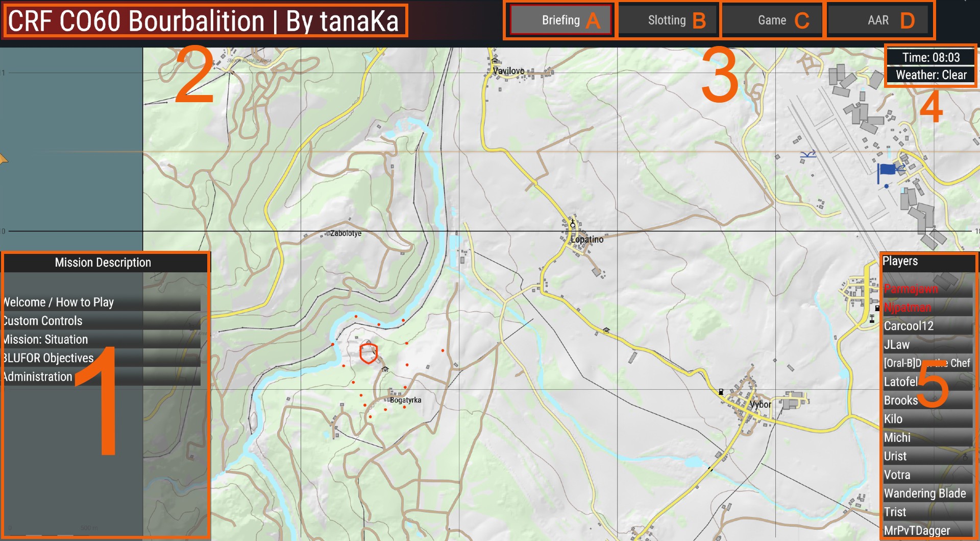Viewport: 980px width, 541px height.
Task: Open the Slotting tab
Action: pos(667,20)
